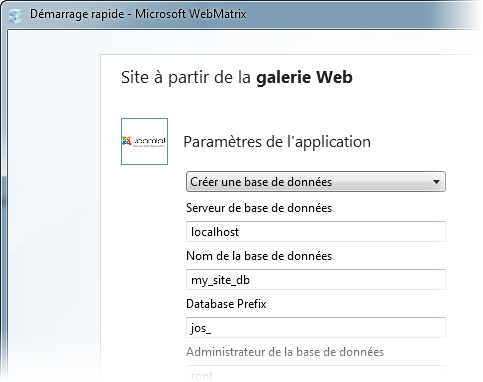The height and width of the screenshot is (382, 483).
Task: Click the Joomla application logo thumbnail
Action: [144, 141]
